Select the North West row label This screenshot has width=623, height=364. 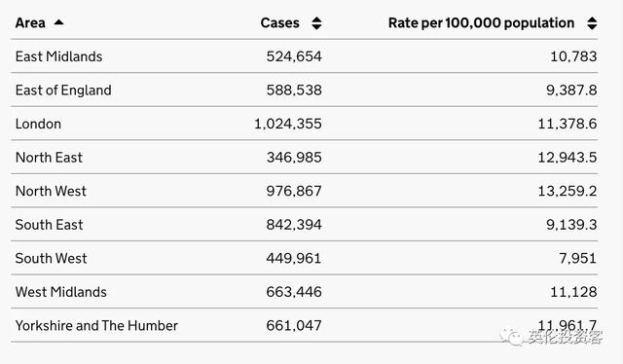click(51, 191)
